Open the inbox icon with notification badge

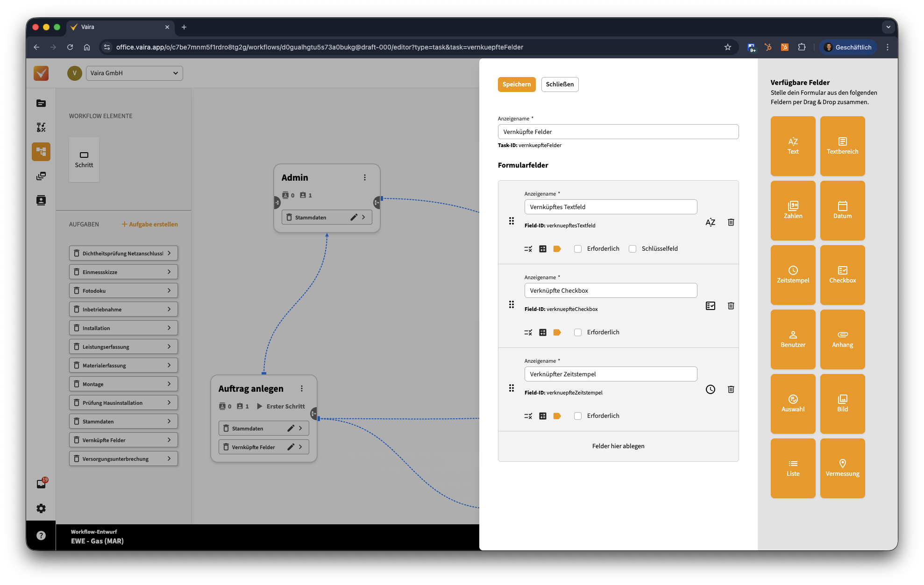point(41,484)
